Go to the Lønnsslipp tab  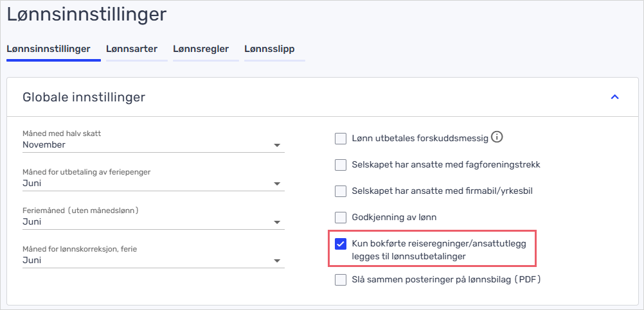point(269,49)
